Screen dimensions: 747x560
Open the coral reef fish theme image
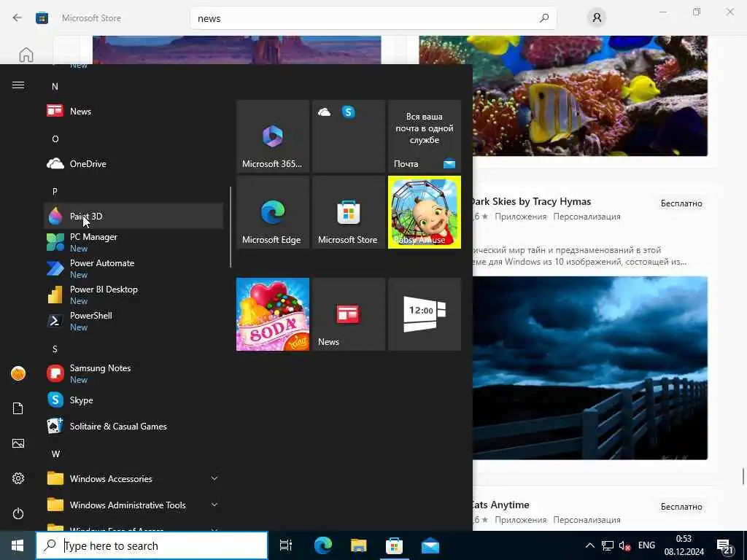(563, 96)
